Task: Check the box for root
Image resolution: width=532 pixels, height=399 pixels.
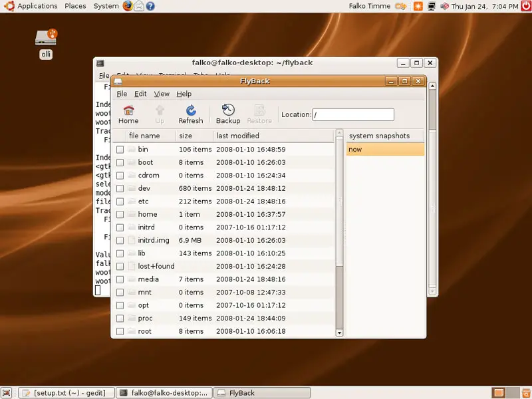Action: click(x=120, y=331)
